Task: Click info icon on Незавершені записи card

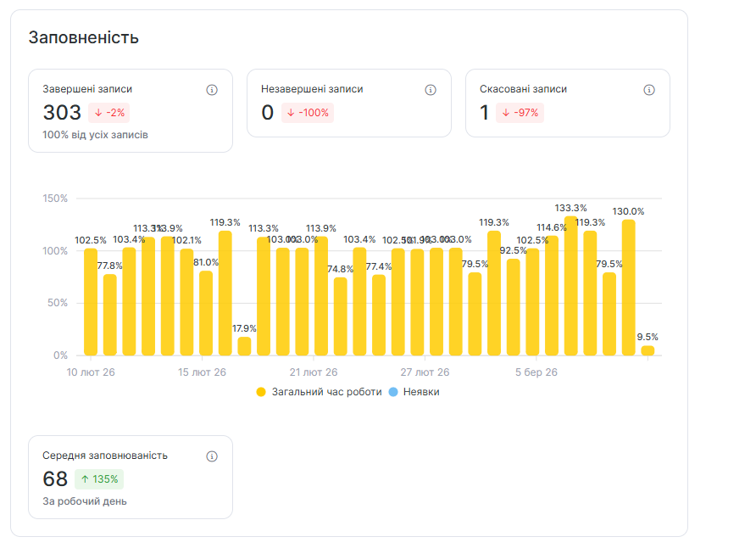Action: (431, 90)
